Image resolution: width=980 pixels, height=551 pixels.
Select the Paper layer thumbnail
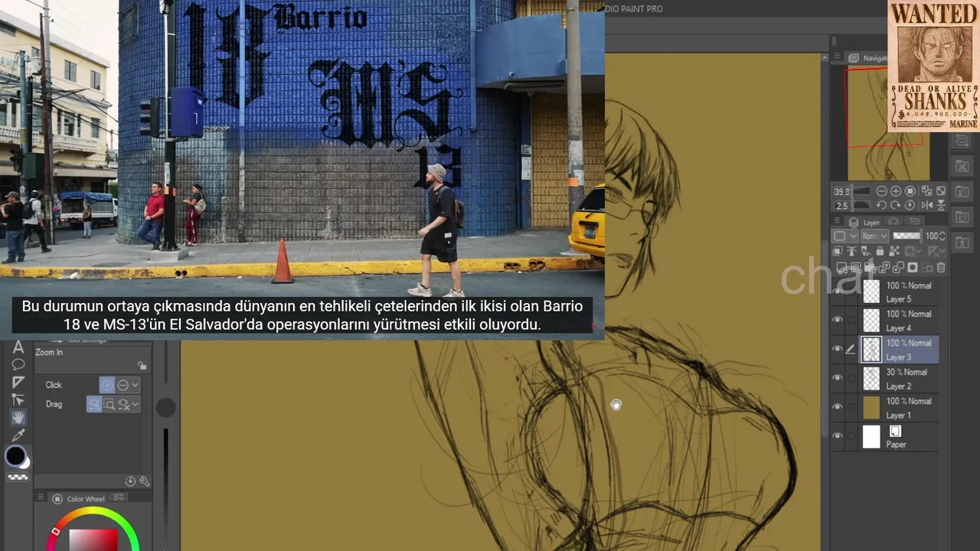[871, 437]
